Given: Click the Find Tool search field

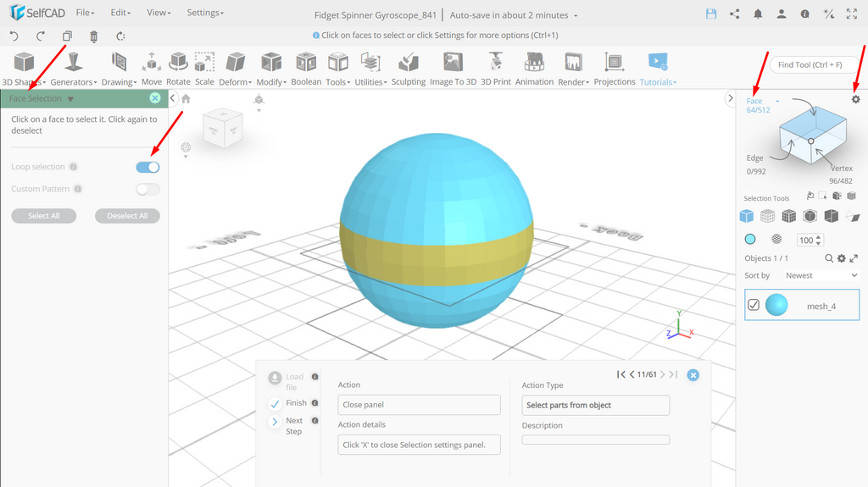Looking at the screenshot, I should pyautogui.click(x=811, y=64).
